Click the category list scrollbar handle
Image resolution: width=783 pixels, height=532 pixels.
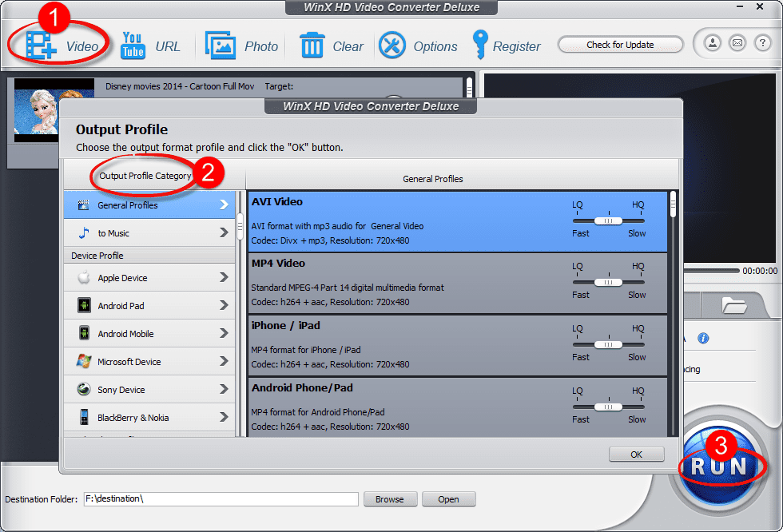(x=240, y=227)
